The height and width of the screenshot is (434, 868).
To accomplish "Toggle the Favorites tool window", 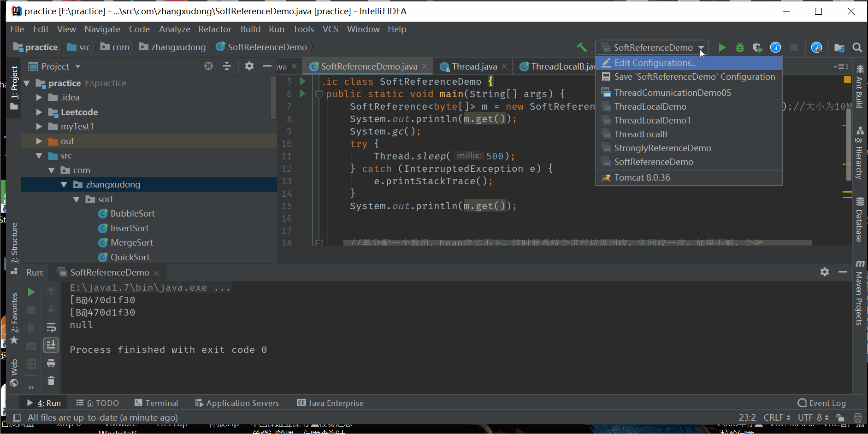I will [14, 318].
